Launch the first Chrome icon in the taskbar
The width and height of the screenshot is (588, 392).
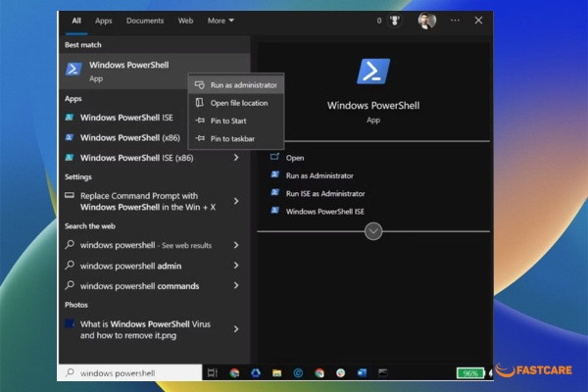pos(234,372)
